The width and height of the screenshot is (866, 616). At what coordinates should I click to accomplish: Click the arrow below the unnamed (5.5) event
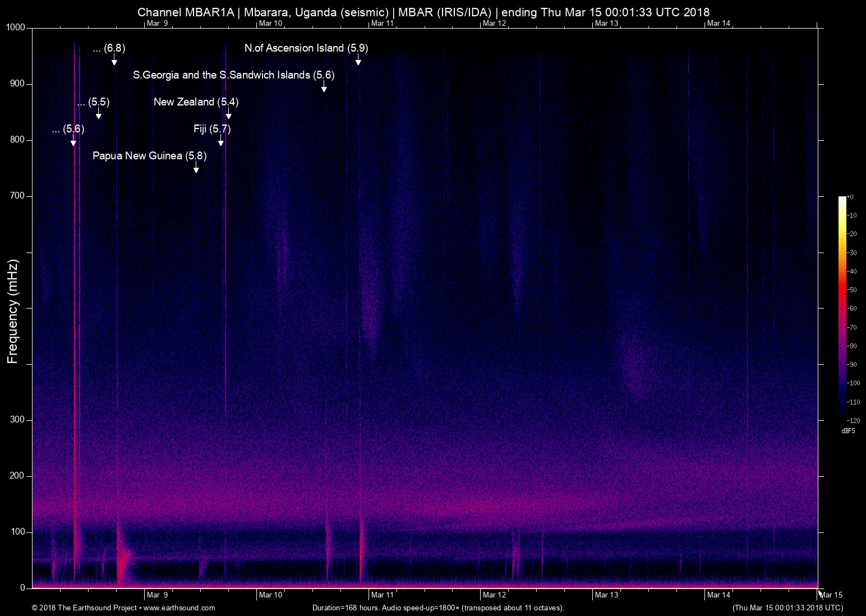pyautogui.click(x=99, y=114)
